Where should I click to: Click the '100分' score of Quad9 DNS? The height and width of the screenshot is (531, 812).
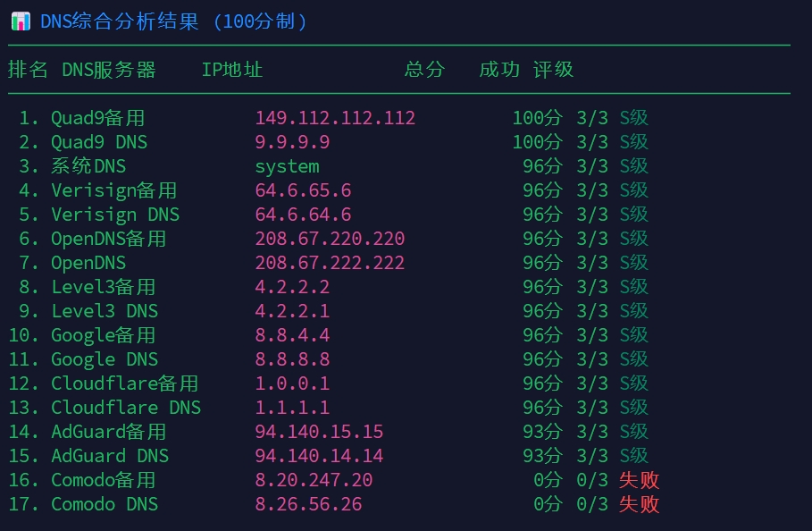pos(538,142)
